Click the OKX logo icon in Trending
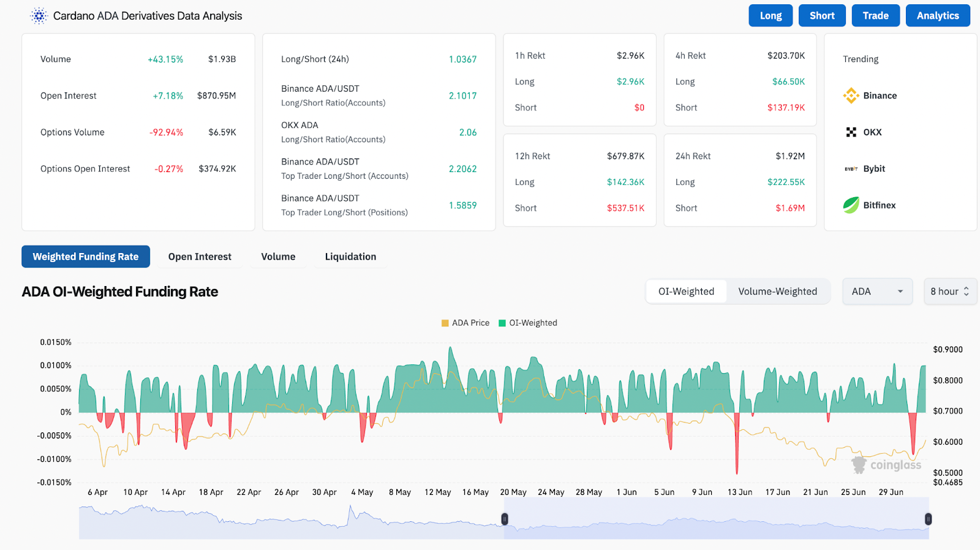 pyautogui.click(x=851, y=132)
